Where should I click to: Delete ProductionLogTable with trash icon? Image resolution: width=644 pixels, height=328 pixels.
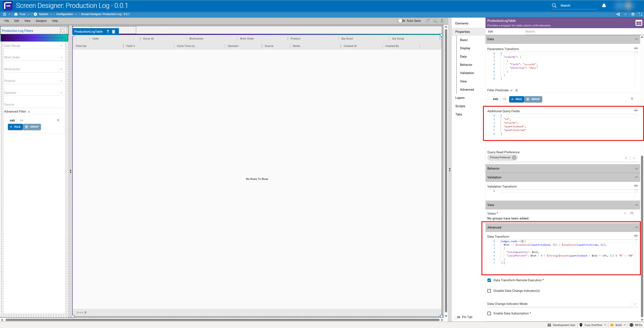[x=114, y=31]
